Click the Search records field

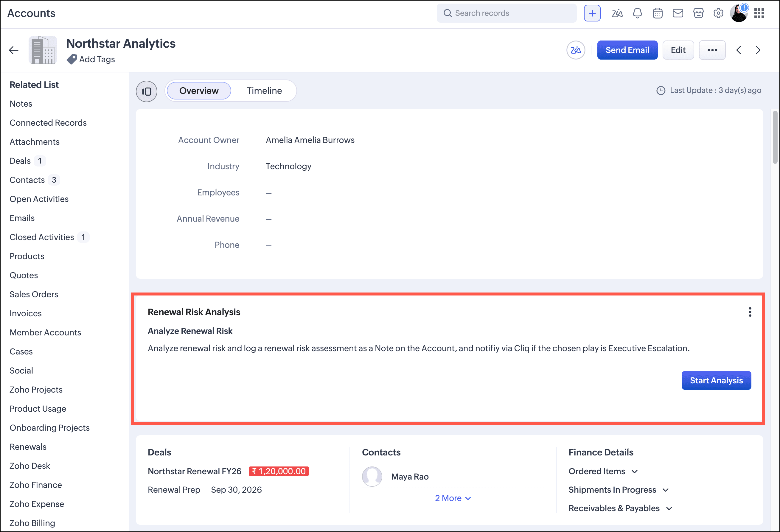(x=506, y=13)
